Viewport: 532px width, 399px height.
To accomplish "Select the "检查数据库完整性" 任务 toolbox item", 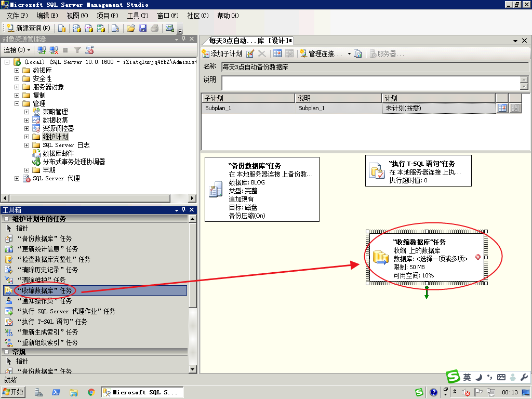I will coord(95,260).
